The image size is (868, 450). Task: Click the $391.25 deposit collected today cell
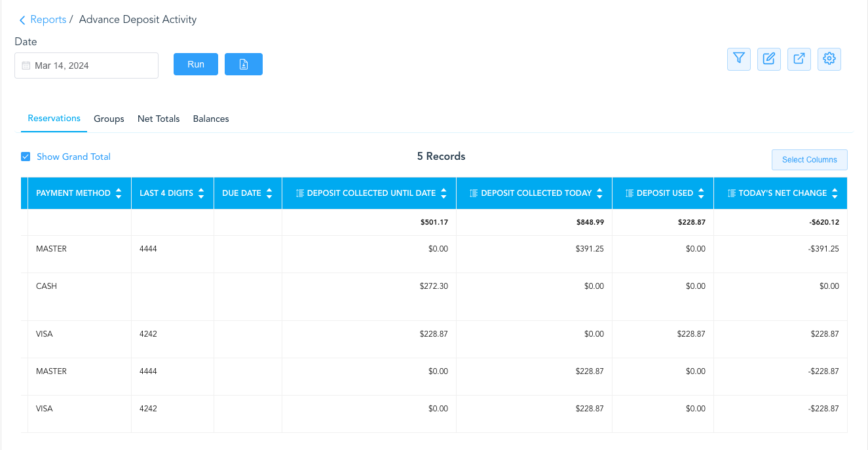535,254
